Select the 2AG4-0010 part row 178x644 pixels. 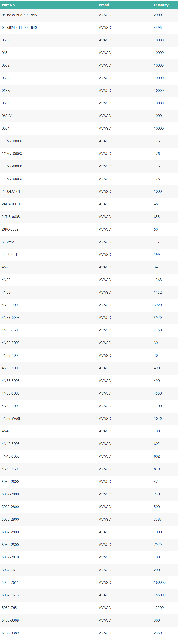click(x=11, y=204)
